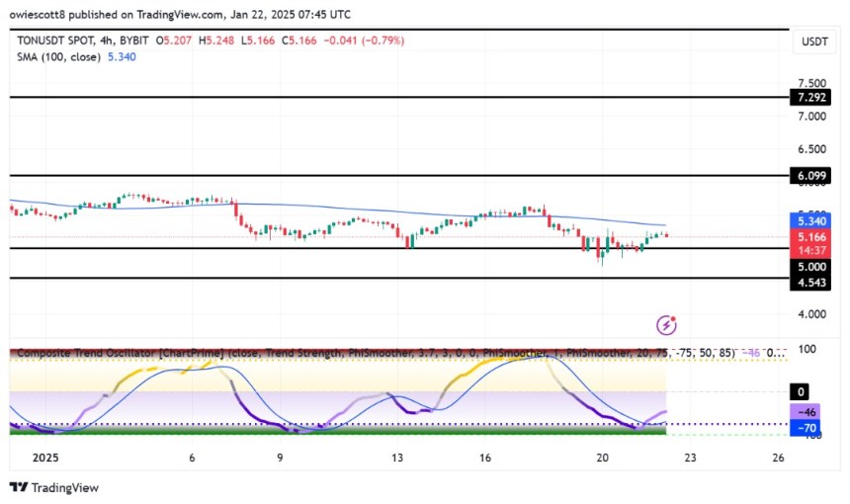The image size is (850, 504).
Task: Click the blue -70 oscillator value tag
Action: 806,428
